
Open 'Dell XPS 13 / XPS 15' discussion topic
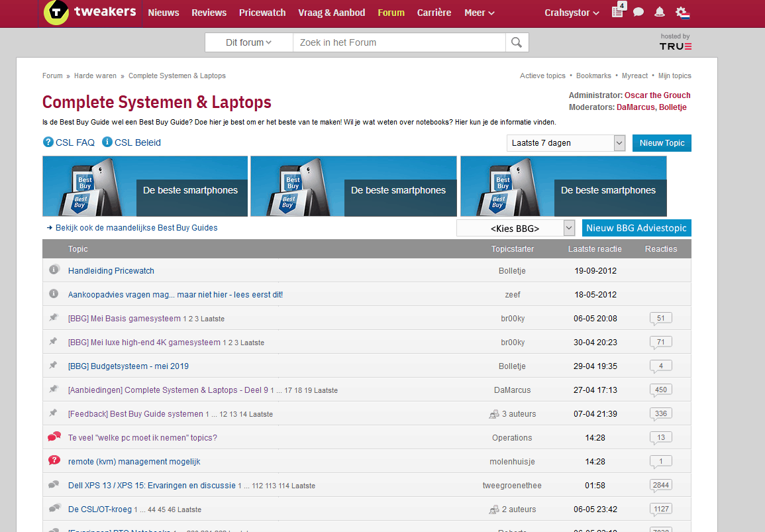click(x=152, y=486)
